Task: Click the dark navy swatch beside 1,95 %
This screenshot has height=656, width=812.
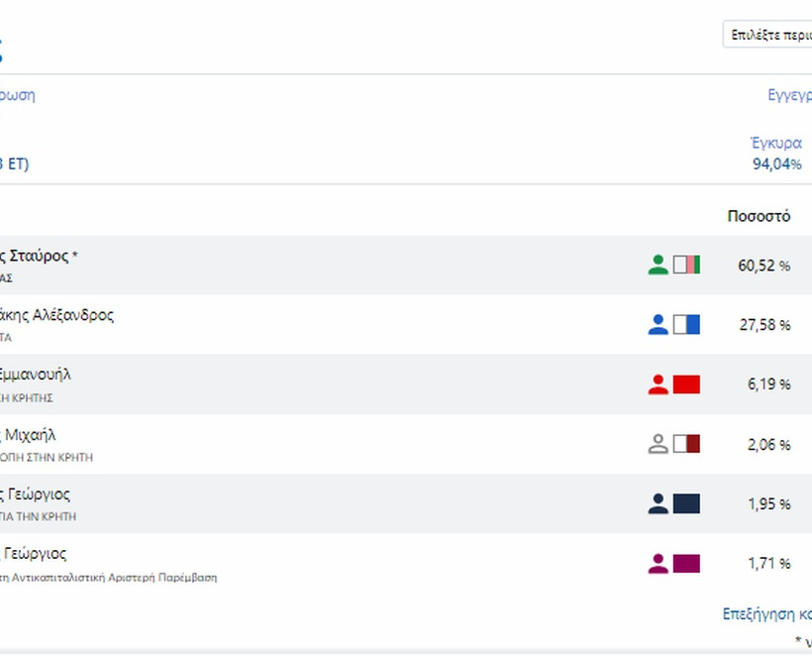Action: [686, 503]
